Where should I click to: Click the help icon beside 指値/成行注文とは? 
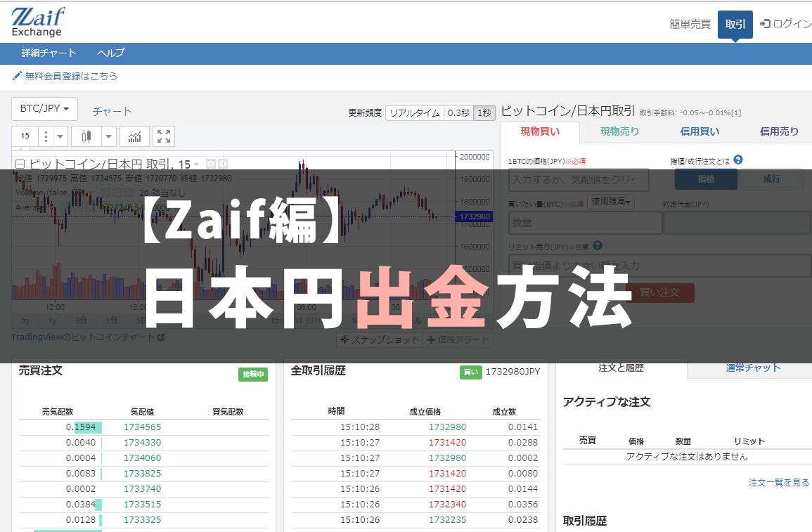[x=738, y=160]
